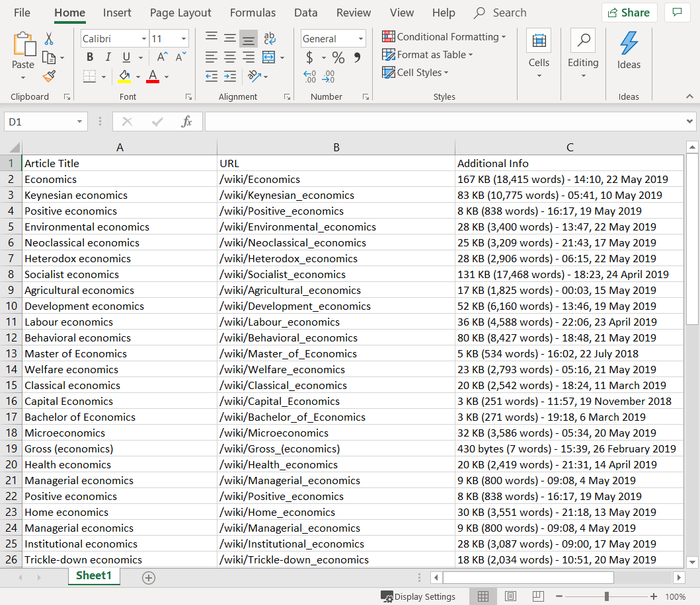This screenshot has width=700, height=605.
Task: Toggle underline formatting
Action: pyautogui.click(x=125, y=57)
